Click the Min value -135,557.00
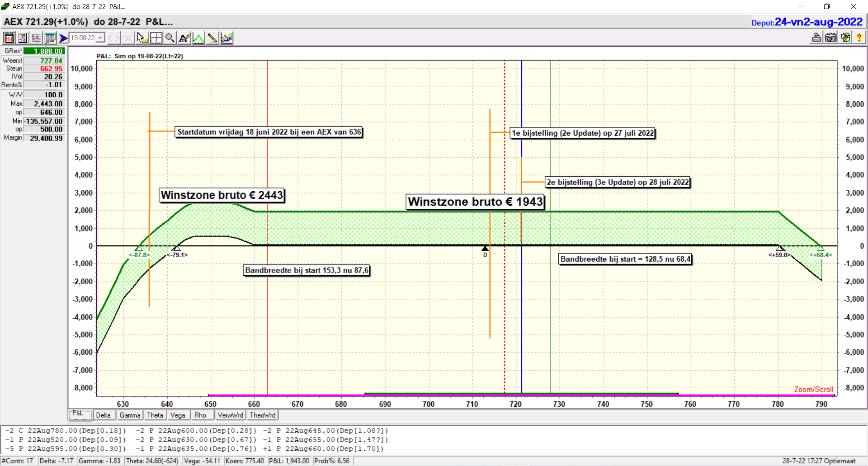The image size is (868, 466). click(x=44, y=121)
